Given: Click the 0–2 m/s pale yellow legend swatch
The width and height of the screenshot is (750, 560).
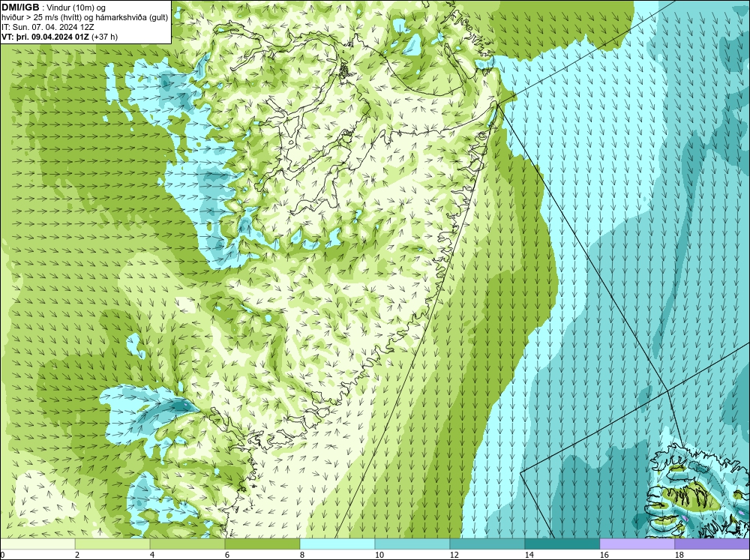Looking at the screenshot, I should [x=37, y=544].
